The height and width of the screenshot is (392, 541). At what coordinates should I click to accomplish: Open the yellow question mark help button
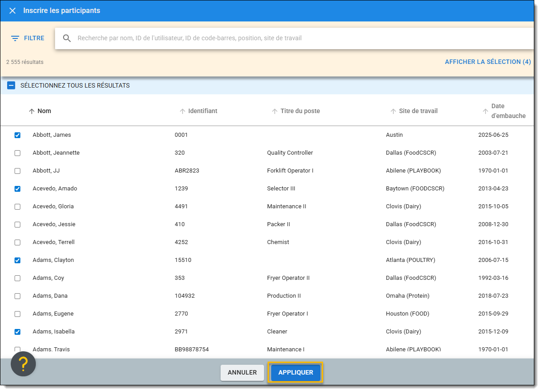click(x=23, y=364)
